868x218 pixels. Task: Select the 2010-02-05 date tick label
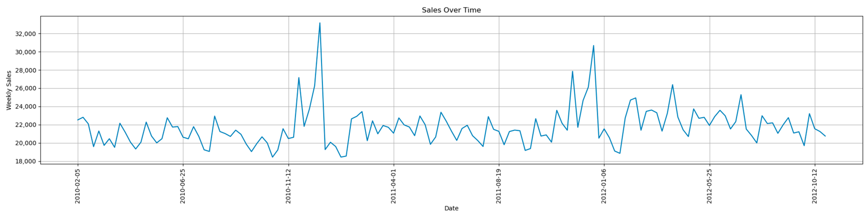point(78,186)
